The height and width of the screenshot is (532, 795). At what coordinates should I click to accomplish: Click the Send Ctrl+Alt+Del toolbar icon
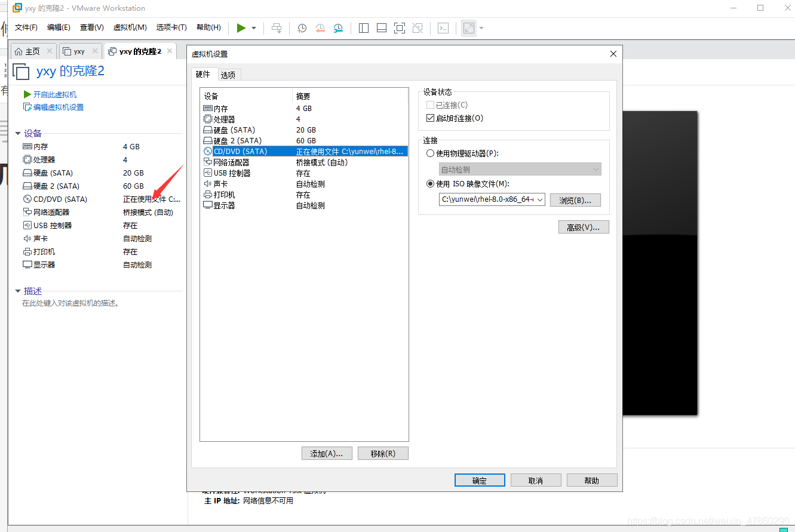click(x=277, y=28)
